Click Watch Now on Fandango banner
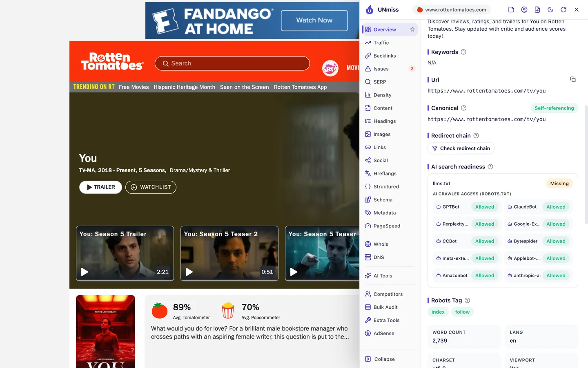588x368 pixels. pos(314,20)
